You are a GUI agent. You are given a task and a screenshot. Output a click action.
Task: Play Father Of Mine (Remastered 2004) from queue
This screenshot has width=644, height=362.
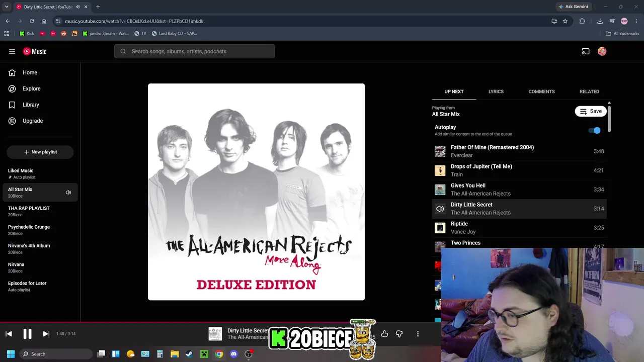519,151
